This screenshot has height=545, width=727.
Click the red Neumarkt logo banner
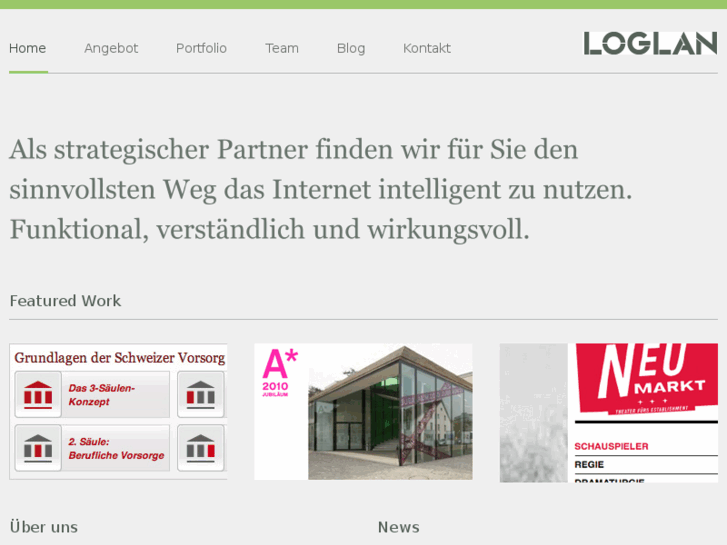tap(646, 378)
